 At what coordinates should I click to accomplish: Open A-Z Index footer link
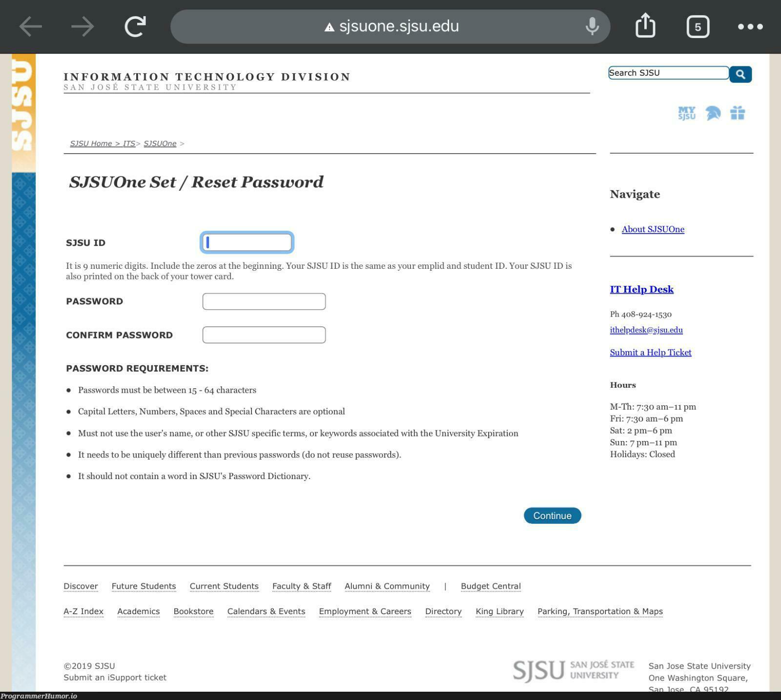(83, 611)
